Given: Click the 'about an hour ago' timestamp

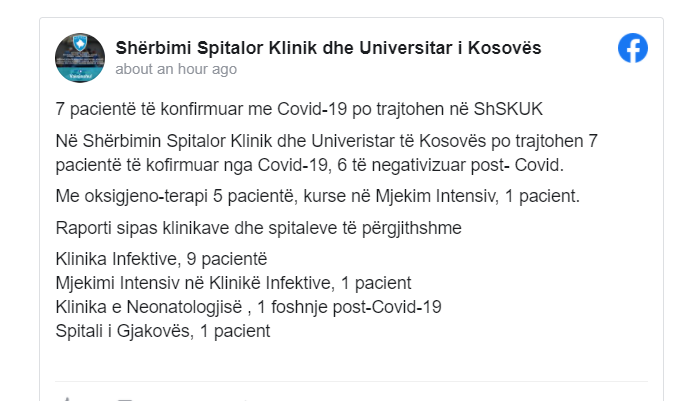Looking at the screenshot, I should point(176,69).
